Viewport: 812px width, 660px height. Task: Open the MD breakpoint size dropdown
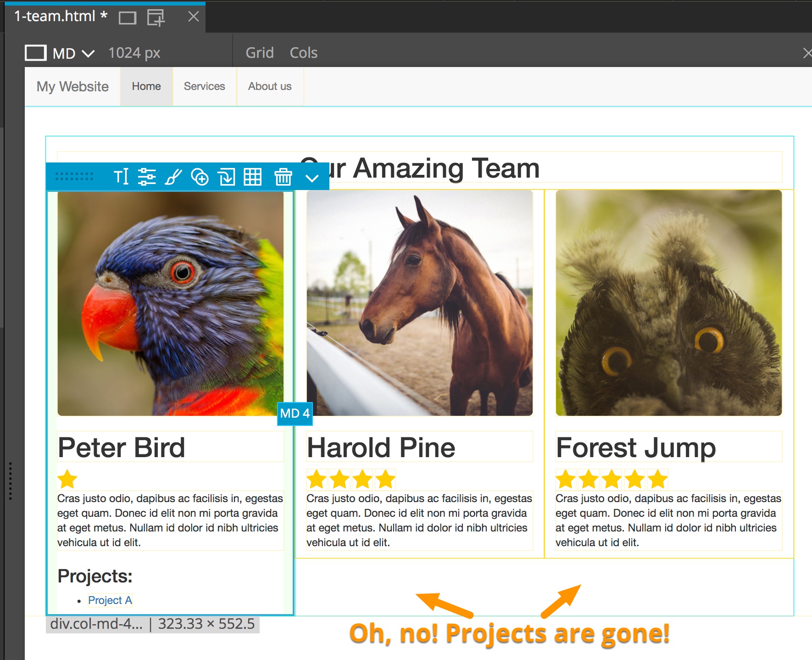[73, 53]
